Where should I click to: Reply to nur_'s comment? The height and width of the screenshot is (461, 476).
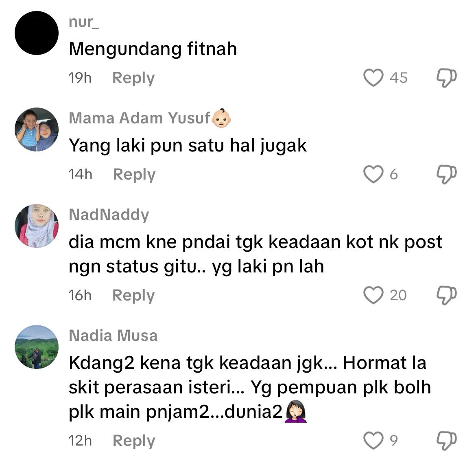pos(133,78)
